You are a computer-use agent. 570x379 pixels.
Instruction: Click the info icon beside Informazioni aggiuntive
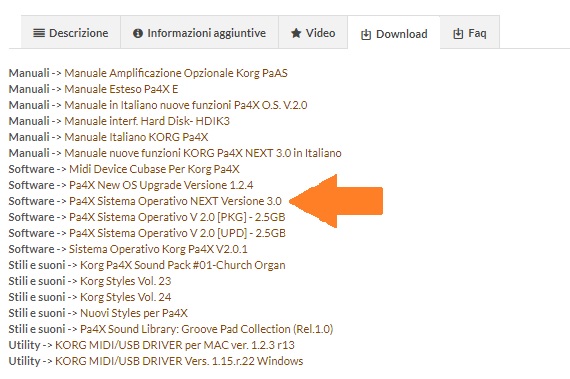[x=138, y=33]
